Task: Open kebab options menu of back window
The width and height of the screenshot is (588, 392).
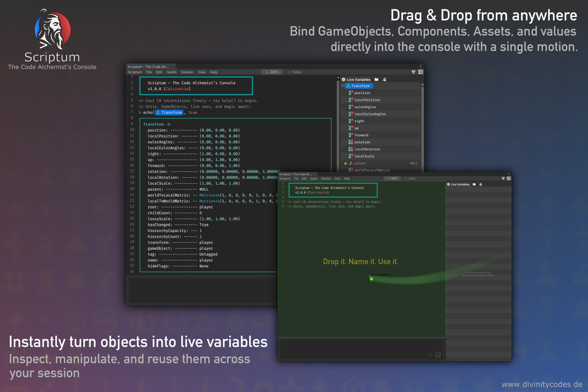Action: pos(420,66)
